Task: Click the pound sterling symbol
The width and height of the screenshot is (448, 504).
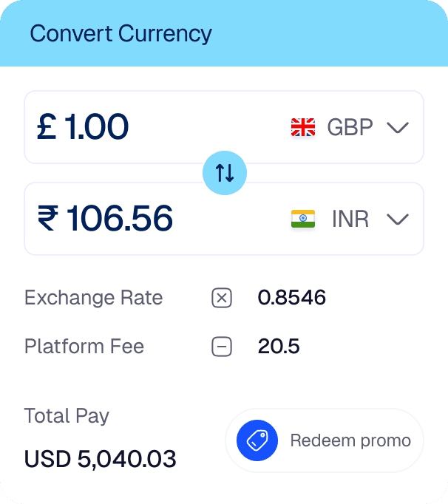Action: click(x=47, y=127)
